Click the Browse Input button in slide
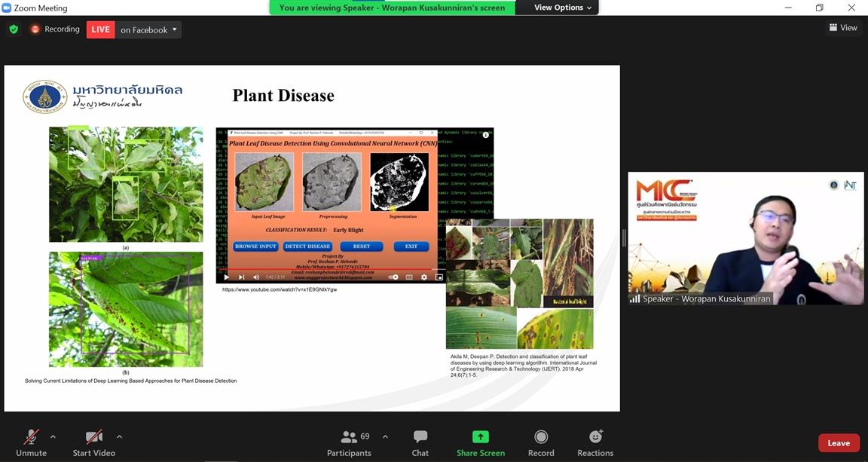 (x=255, y=246)
